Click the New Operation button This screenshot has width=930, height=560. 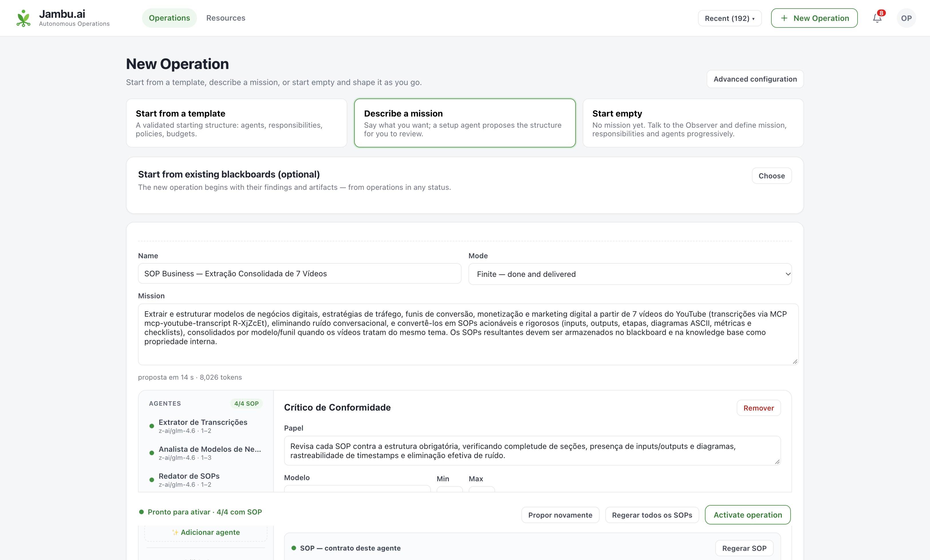[x=814, y=18]
